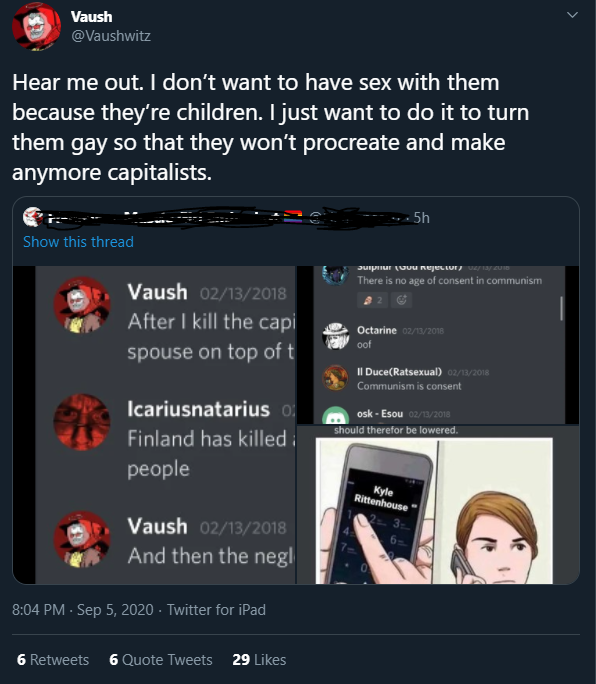Open the @Vaushwitz handle link
Screen dimensions: 596x684
coord(111,36)
